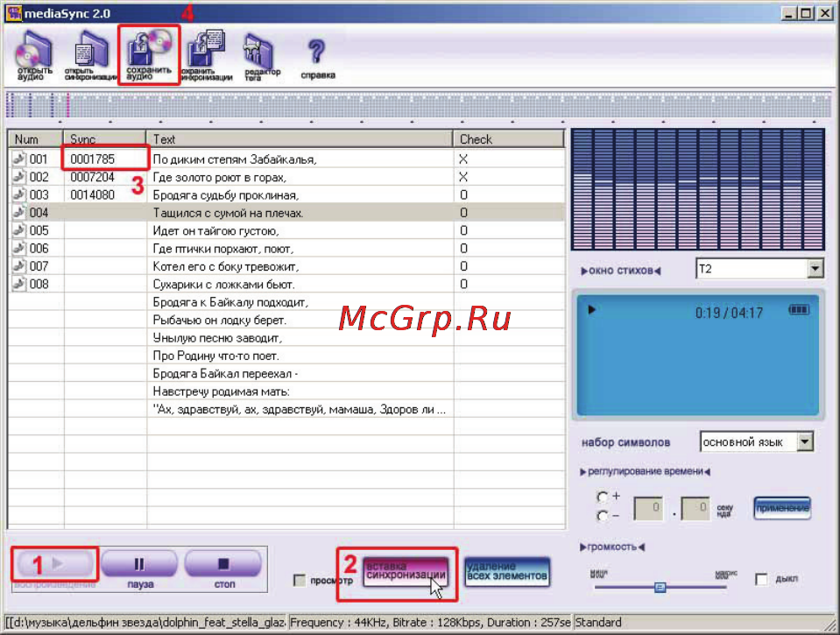This screenshot has width=840, height=635.
Task: Click the сохранить синхронизации toolbar icon
Action: (206, 56)
